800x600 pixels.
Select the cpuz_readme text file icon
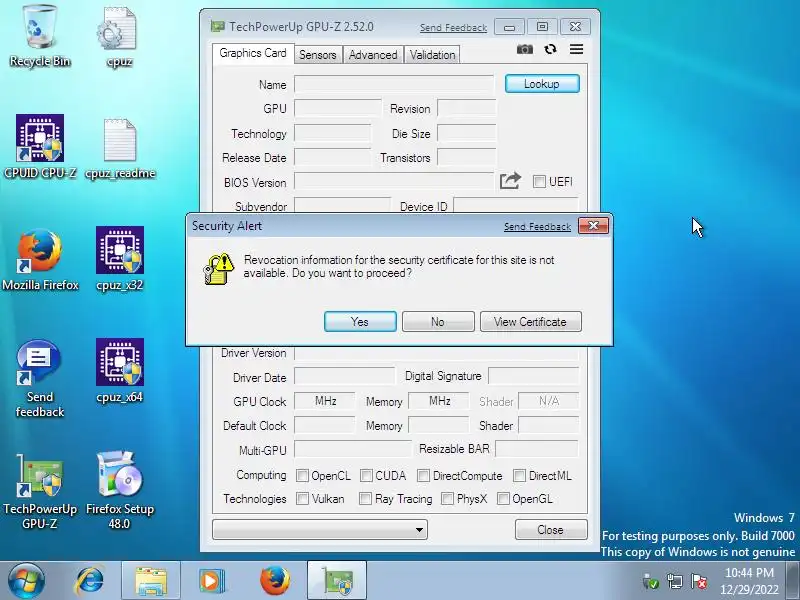tap(120, 149)
